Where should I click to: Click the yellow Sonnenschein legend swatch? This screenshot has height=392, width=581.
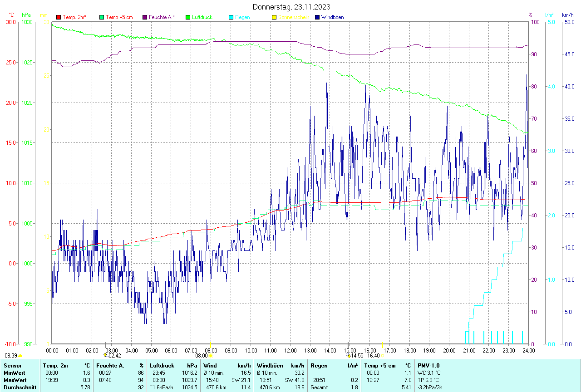tap(274, 17)
